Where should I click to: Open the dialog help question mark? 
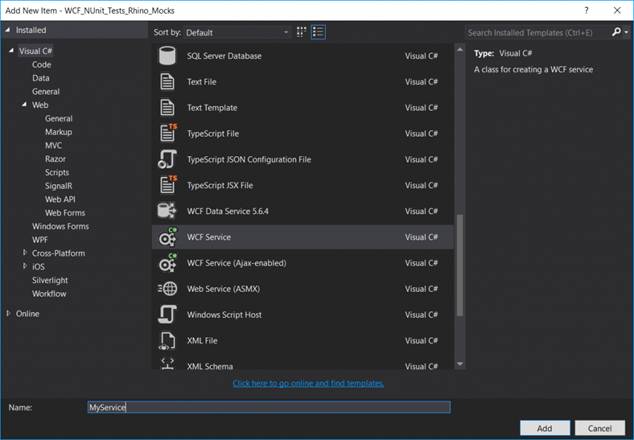(586, 11)
